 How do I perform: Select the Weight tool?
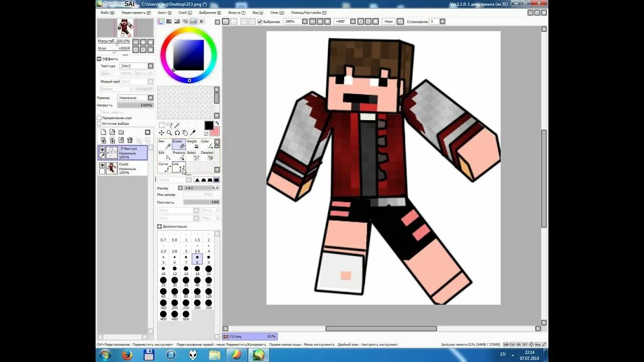pos(193,144)
